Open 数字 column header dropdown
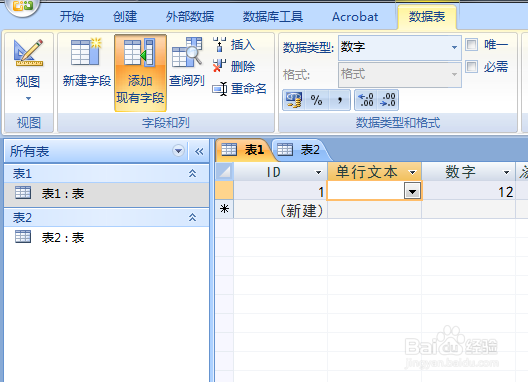 [x=506, y=173]
